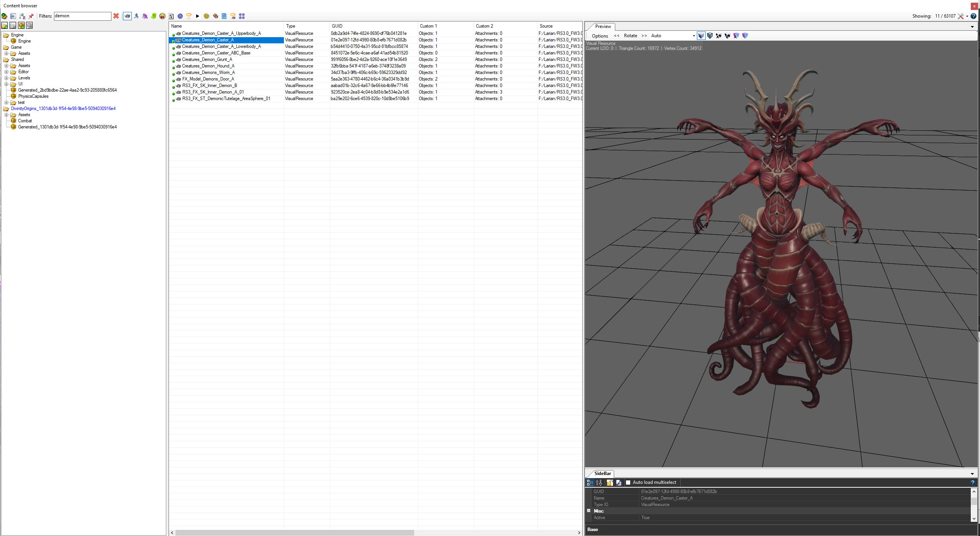Click the blue running figure animation filter

(x=136, y=16)
